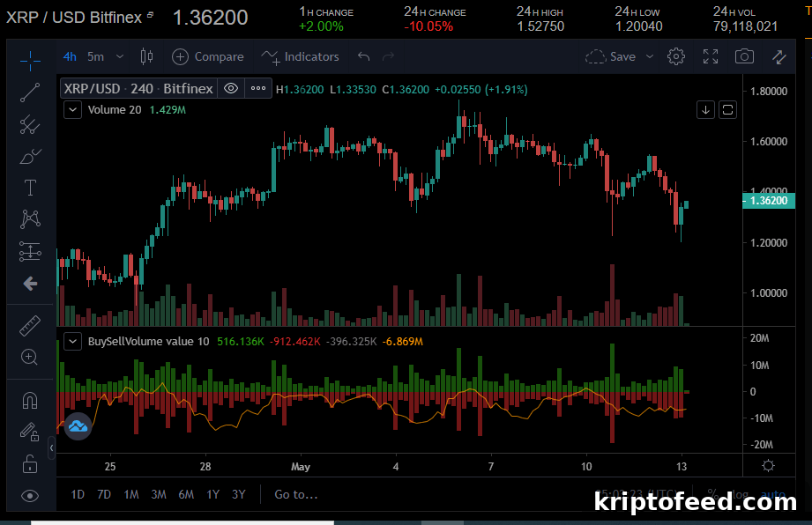The width and height of the screenshot is (812, 525).
Task: Click the Compare symbol button
Action: 208,57
